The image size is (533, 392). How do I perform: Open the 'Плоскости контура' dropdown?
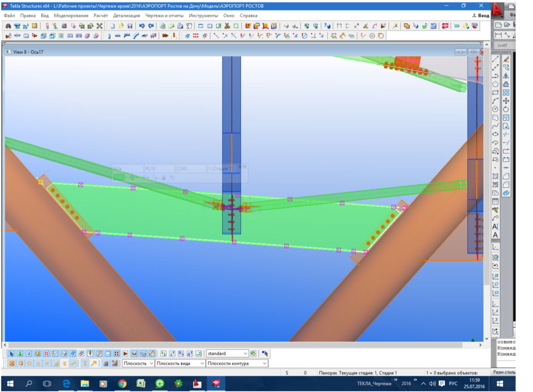tap(264, 363)
